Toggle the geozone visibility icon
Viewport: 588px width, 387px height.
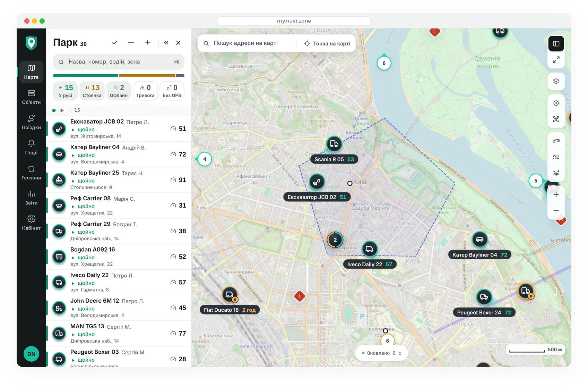click(x=556, y=157)
